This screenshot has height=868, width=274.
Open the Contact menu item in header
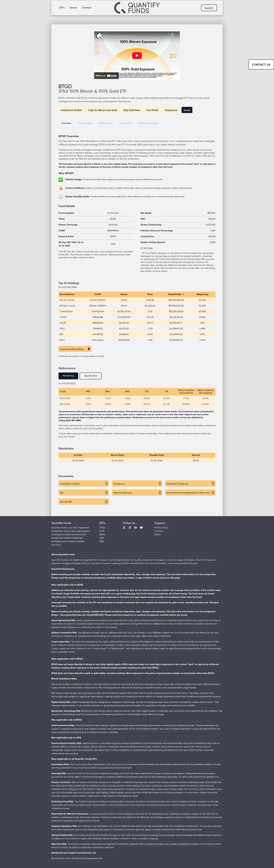tap(86, 7)
